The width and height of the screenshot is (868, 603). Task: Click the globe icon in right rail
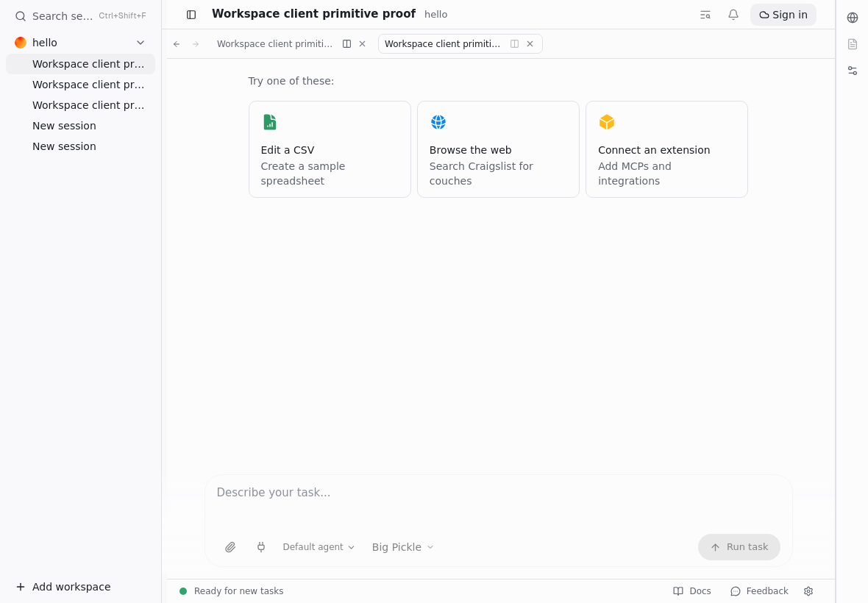(x=853, y=18)
